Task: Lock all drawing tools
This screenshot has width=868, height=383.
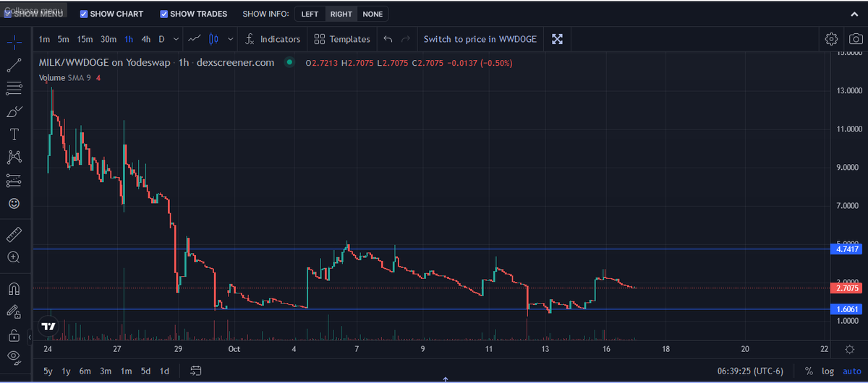Action: coord(14,335)
